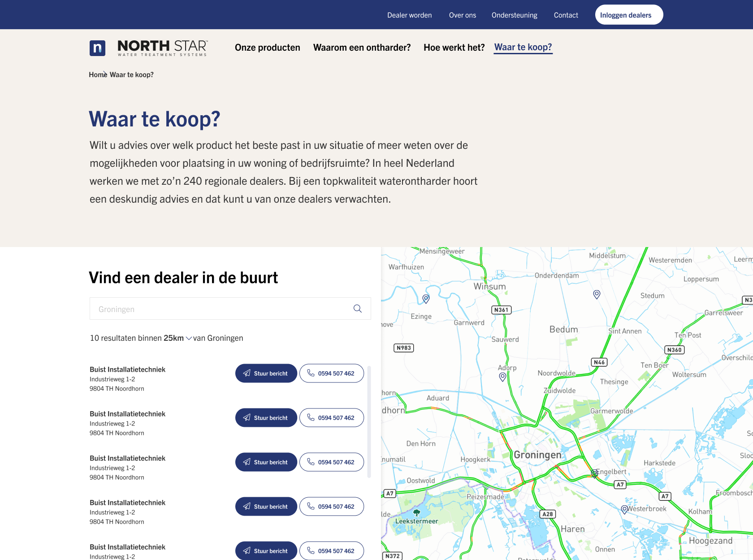Viewport: 753px width, 560px height.
Task: Call the fourth dealer's 0594 507 462
Action: (x=332, y=507)
